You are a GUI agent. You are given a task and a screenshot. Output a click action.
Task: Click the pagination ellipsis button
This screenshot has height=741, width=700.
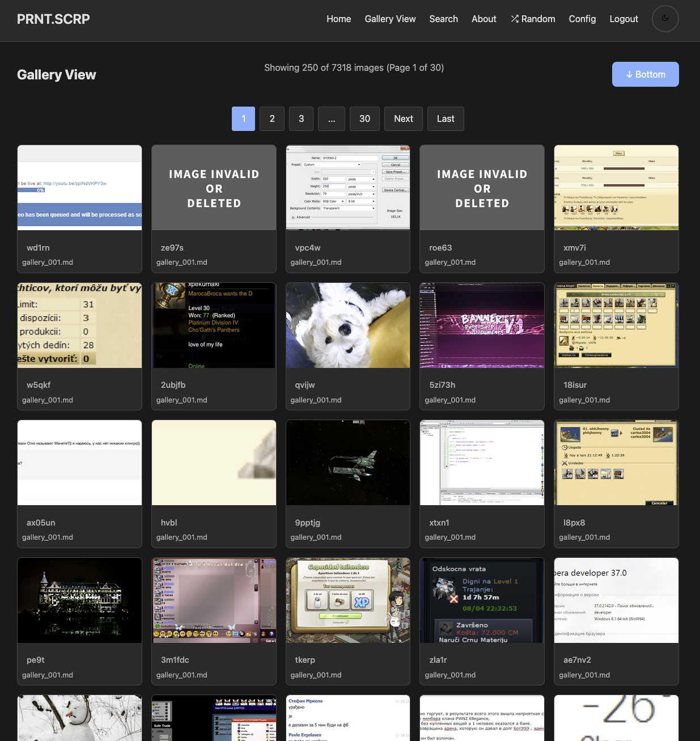[332, 118]
